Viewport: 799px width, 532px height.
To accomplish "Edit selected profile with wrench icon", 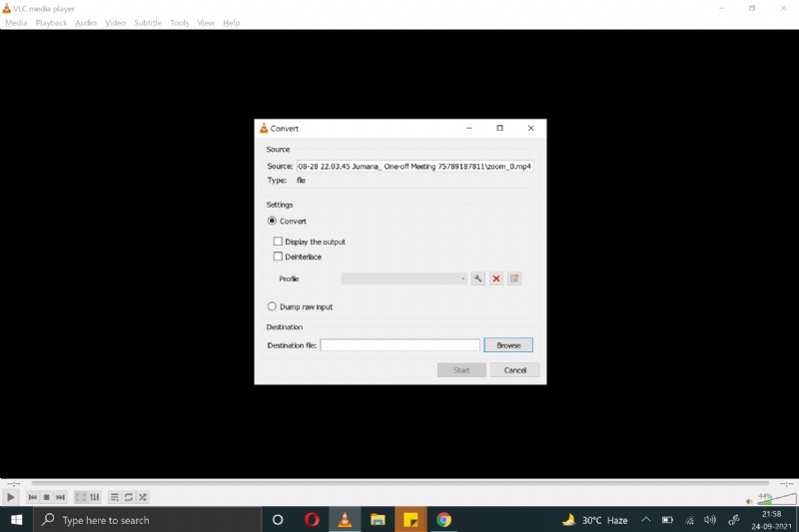I will click(x=478, y=278).
